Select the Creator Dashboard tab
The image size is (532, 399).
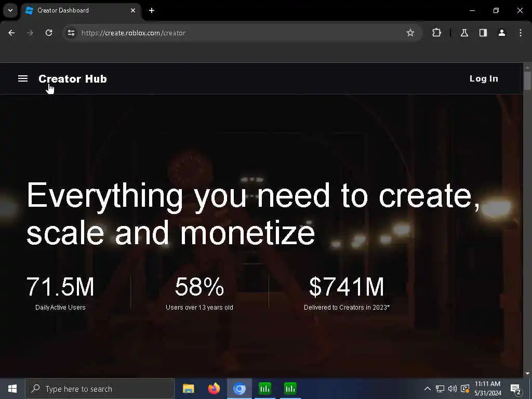pos(82,10)
